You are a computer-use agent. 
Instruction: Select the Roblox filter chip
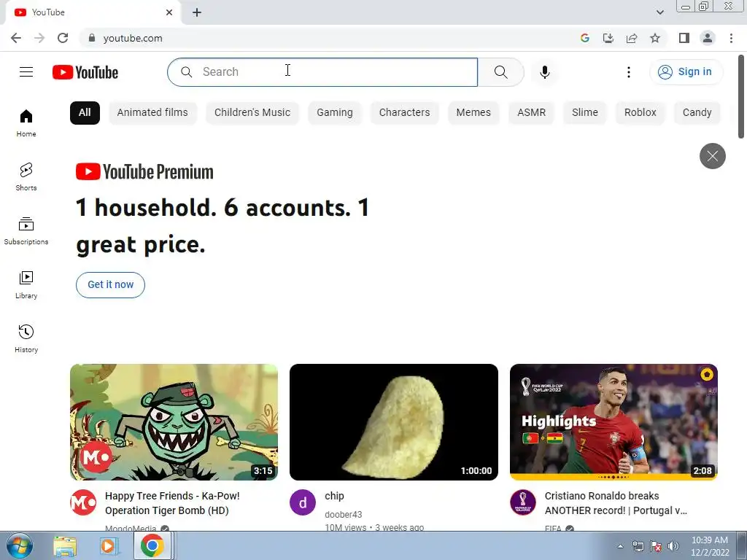pos(640,113)
